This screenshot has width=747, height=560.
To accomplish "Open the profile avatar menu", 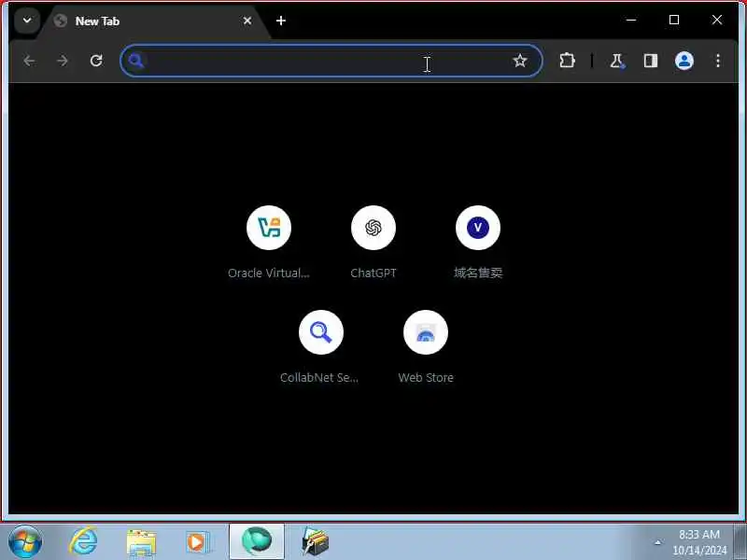I will (684, 61).
